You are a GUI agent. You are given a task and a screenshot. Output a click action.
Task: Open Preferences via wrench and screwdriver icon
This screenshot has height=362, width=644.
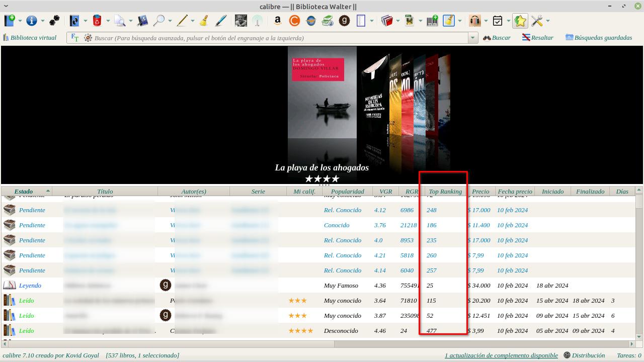[537, 21]
